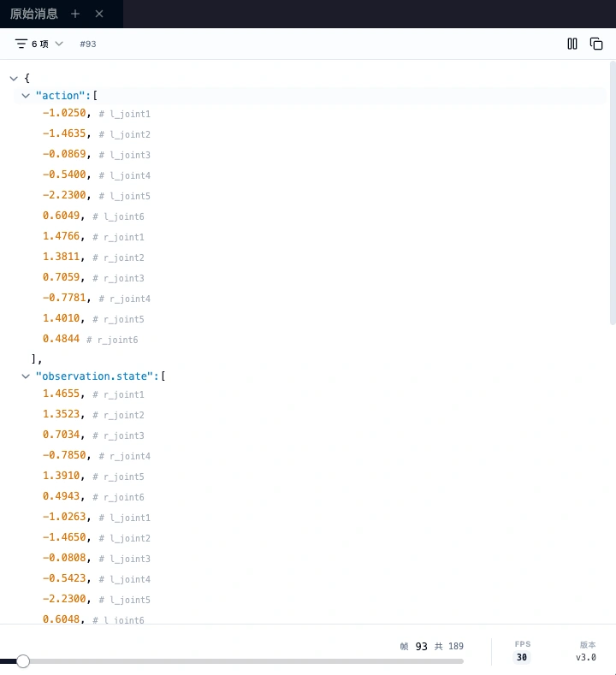Collapse the root JSON object chevron
Viewport: 616px width, 675px height.
tap(14, 78)
